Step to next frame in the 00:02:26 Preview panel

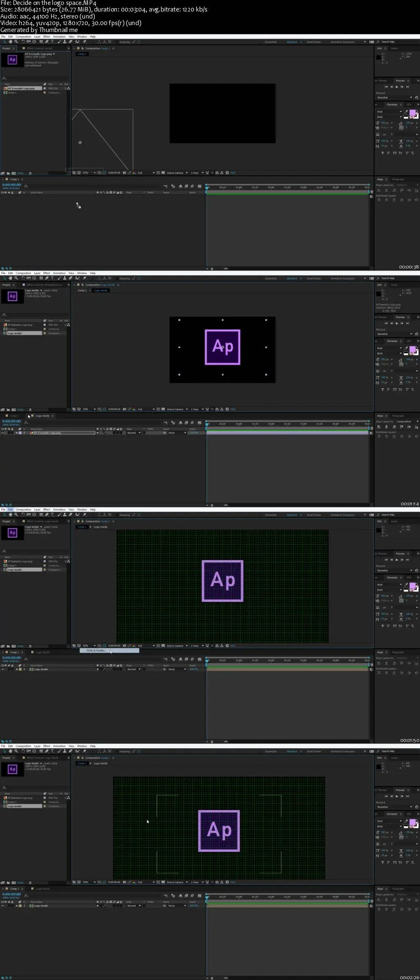click(402, 796)
